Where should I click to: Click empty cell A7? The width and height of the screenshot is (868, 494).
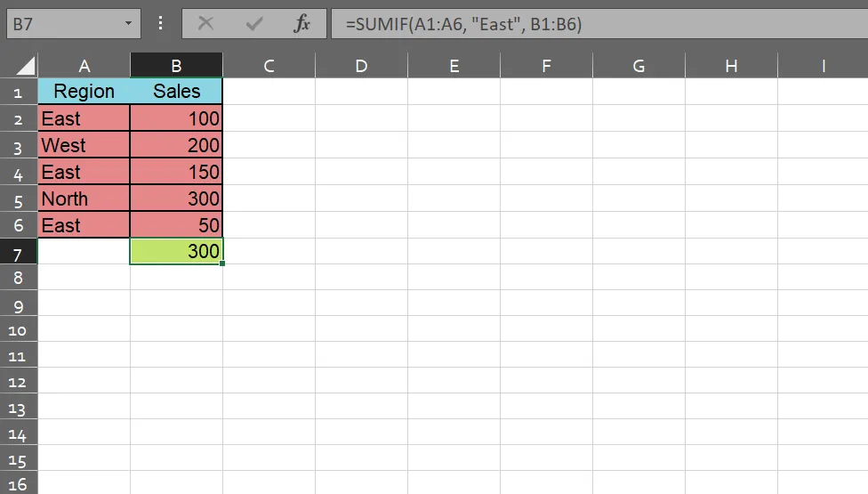coord(84,251)
